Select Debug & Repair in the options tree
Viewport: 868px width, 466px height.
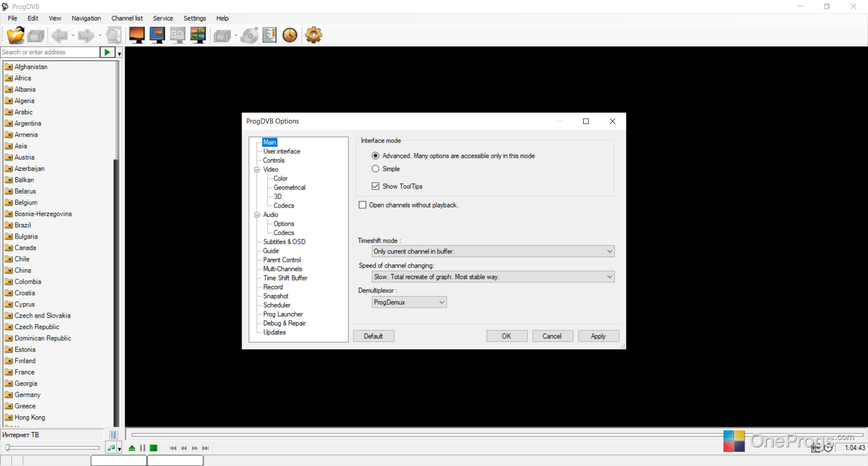[x=284, y=323]
